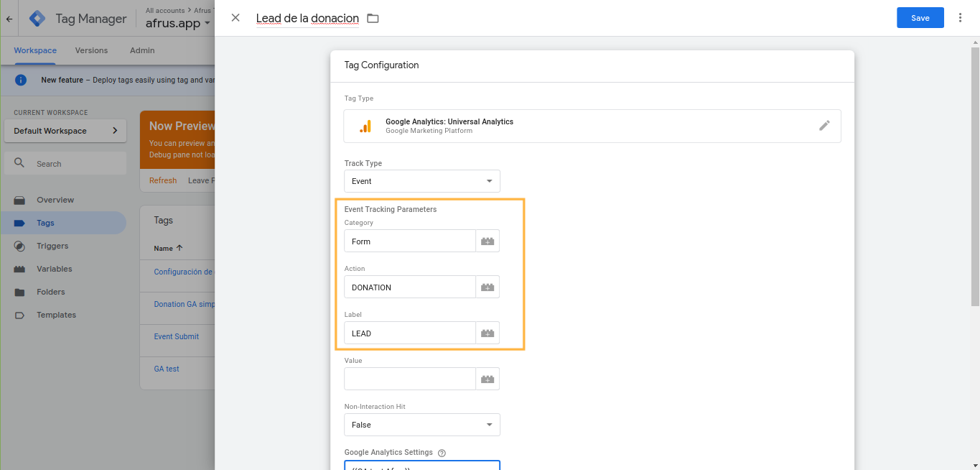Click the Search box in the sidebar
980x470 pixels.
65,164
